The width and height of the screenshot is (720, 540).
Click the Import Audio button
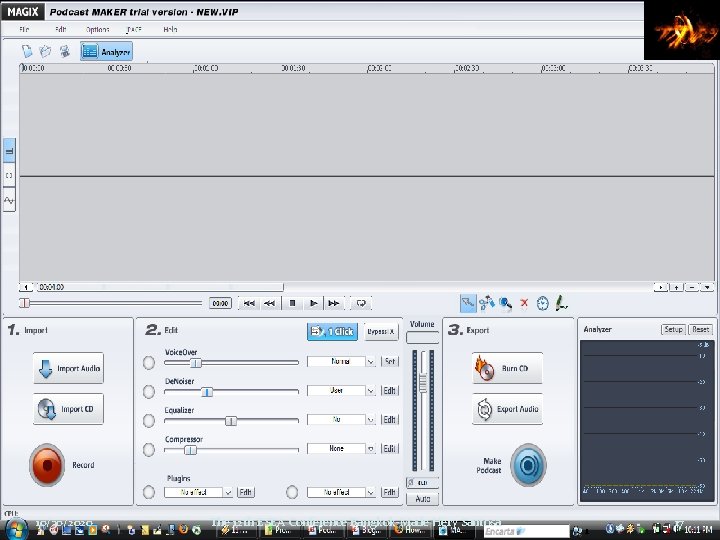[68, 368]
